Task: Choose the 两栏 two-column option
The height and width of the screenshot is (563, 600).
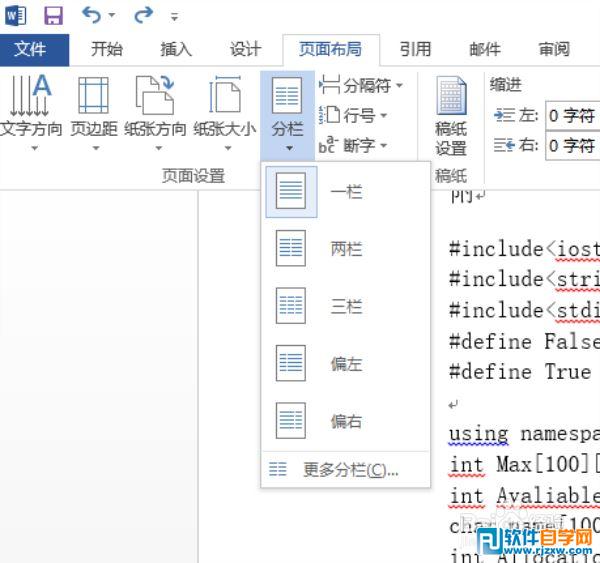Action: pos(346,248)
